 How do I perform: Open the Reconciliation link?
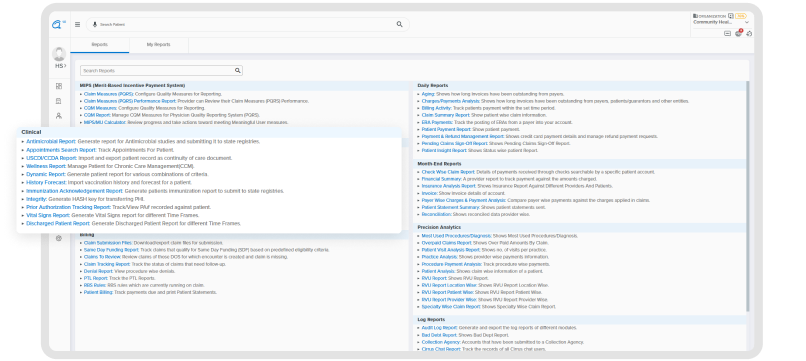(436, 214)
